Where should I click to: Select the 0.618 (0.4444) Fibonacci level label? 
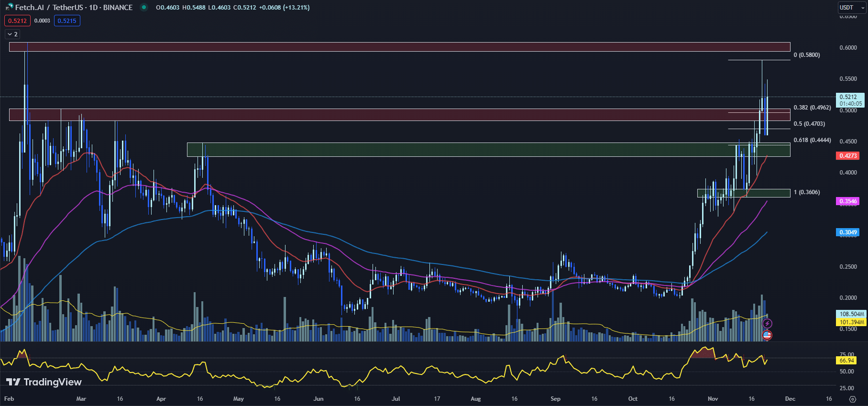pyautogui.click(x=812, y=140)
